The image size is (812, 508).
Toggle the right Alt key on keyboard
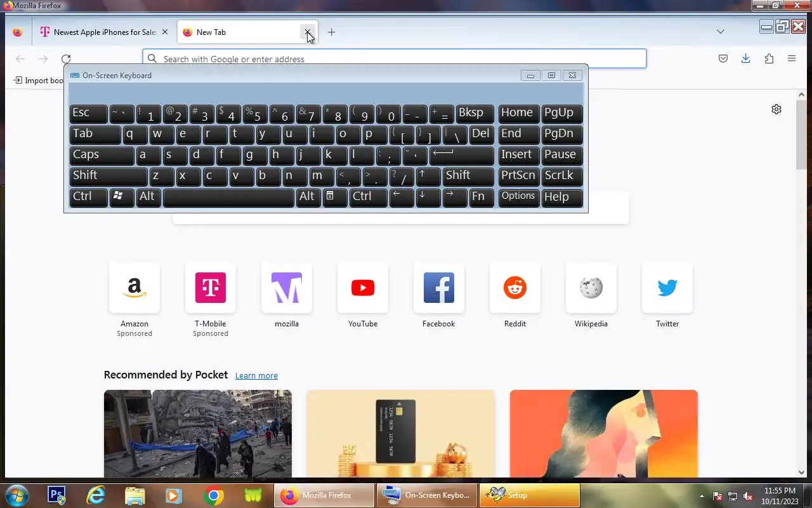coord(308,197)
